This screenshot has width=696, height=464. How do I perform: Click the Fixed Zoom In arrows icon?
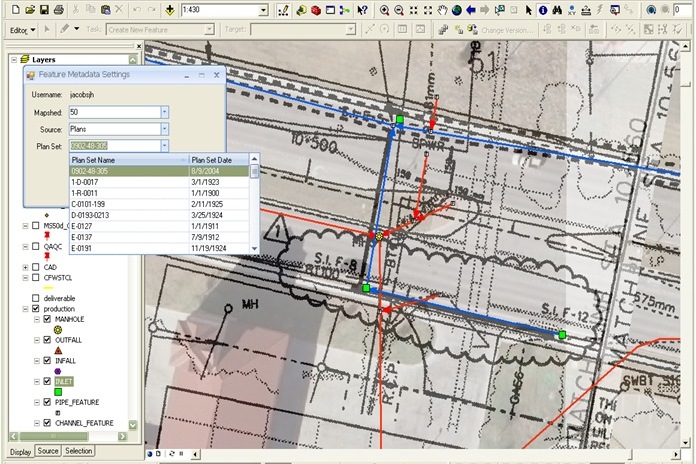coord(413,10)
